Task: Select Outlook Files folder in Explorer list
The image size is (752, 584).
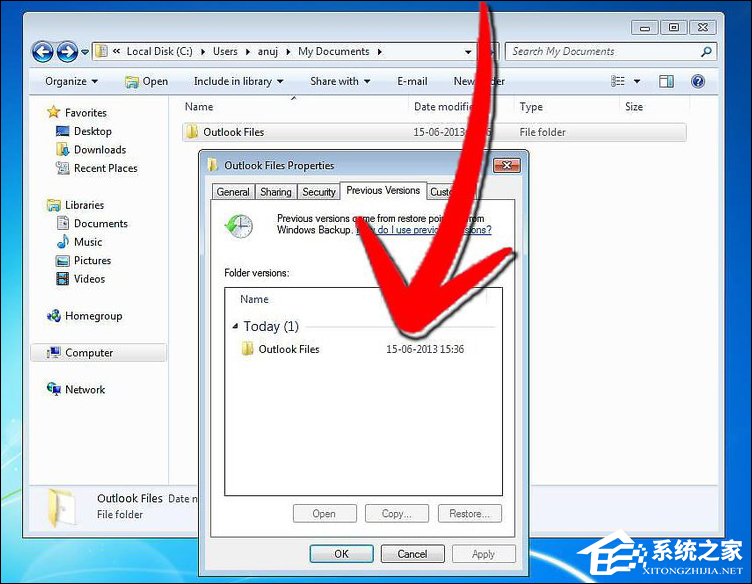Action: coord(434,132)
